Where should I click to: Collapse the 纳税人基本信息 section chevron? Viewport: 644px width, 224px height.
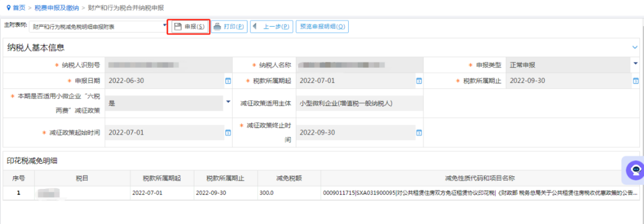[635, 48]
